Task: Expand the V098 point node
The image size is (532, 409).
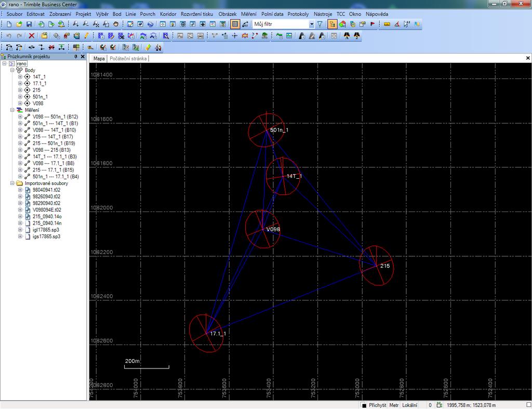Action: pos(20,103)
